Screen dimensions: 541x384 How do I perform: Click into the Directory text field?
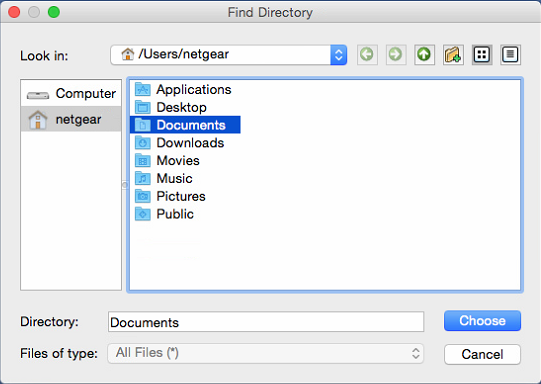tap(266, 322)
